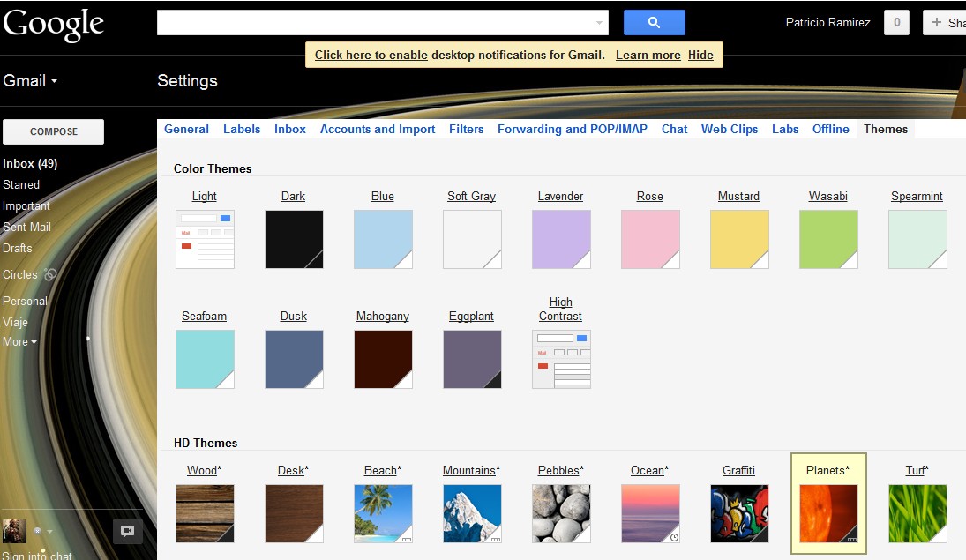Pick the Pebbles HD theme thumbnail
Viewport: 966px width, 560px height.
point(561,514)
